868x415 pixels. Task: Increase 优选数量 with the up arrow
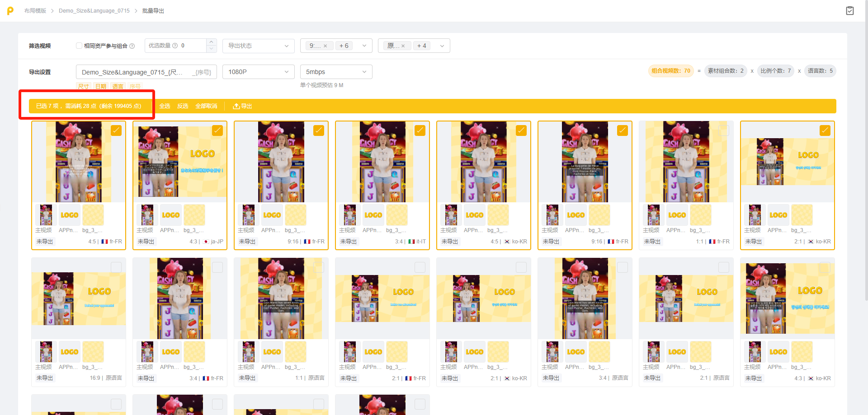(x=211, y=42)
